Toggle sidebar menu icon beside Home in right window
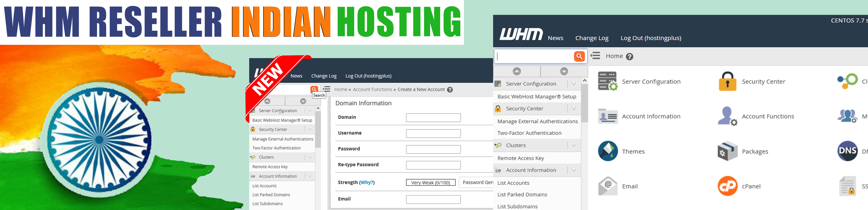The image size is (868, 210). [x=595, y=56]
